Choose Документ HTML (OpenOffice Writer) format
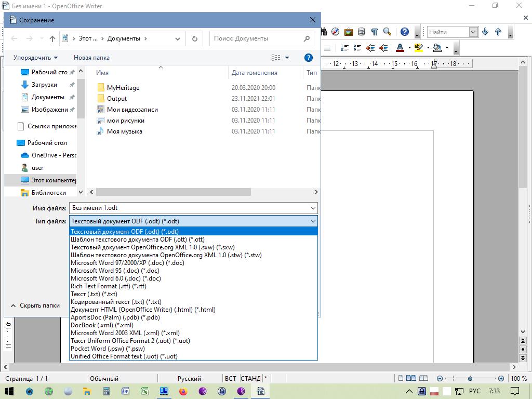This screenshot has height=399, width=532. click(193, 310)
